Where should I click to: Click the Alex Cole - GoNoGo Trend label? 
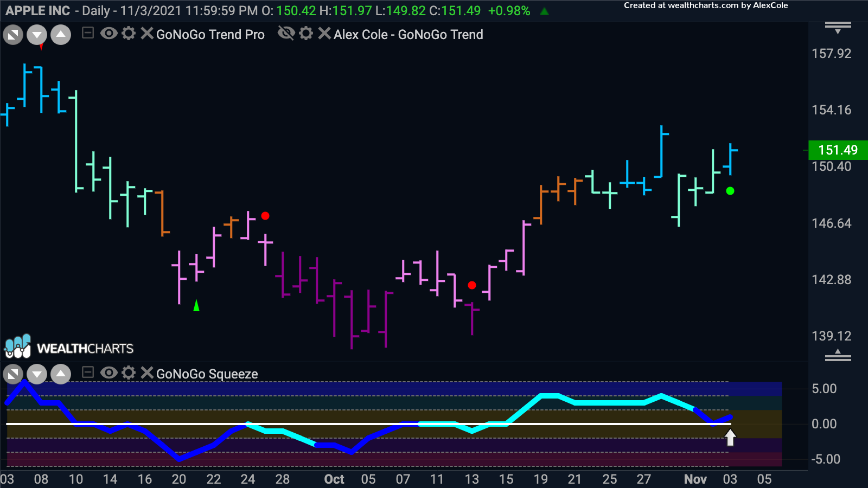click(409, 34)
